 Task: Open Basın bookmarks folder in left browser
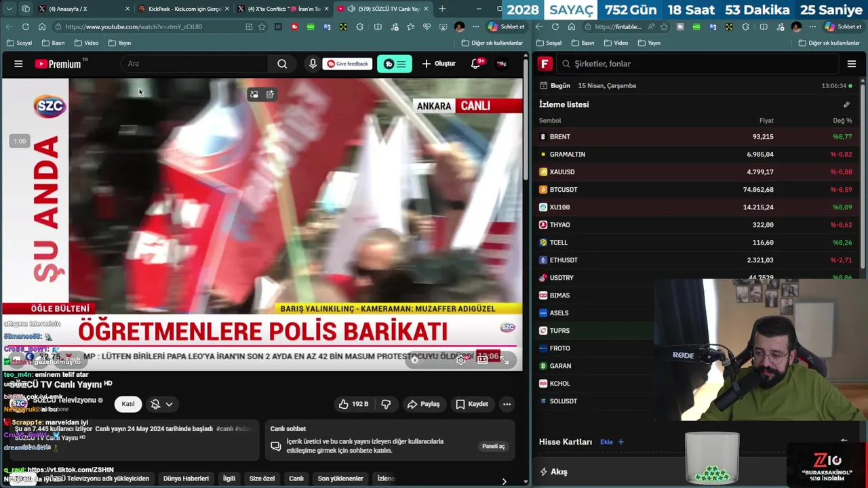pos(53,43)
